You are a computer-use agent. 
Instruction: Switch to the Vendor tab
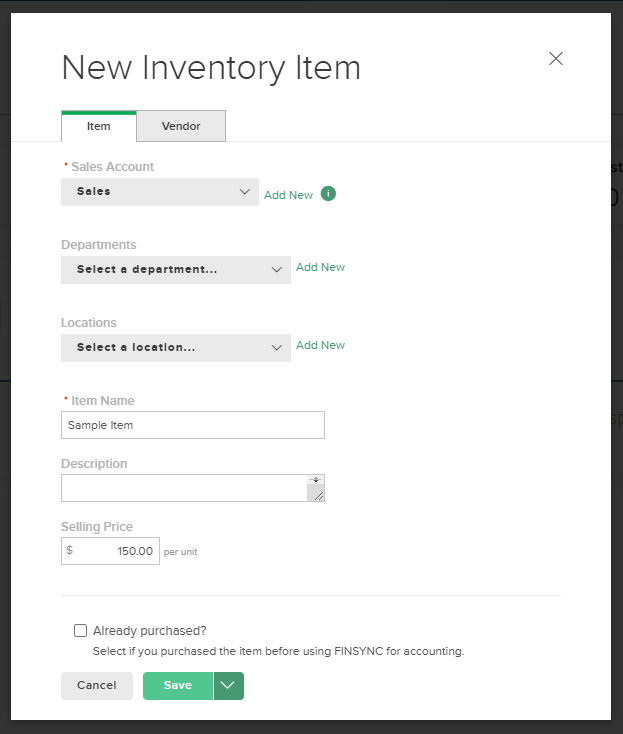click(181, 126)
